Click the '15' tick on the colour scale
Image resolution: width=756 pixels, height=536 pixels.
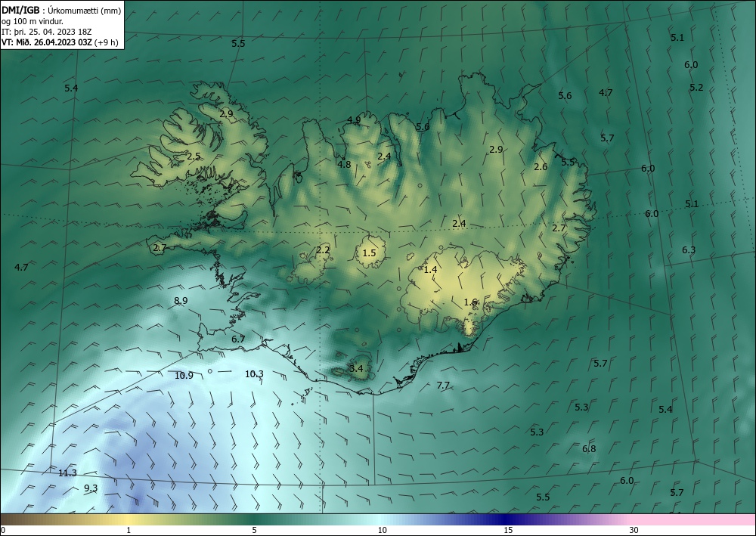[508, 530]
